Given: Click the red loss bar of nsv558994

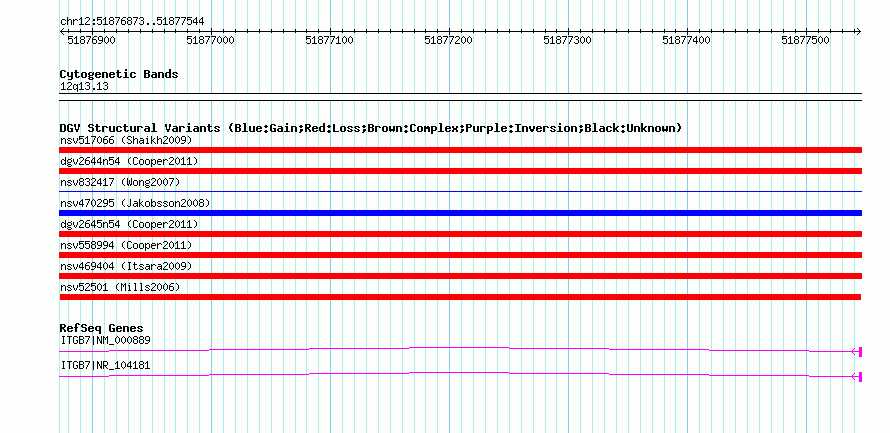Looking at the screenshot, I should click(x=460, y=255).
